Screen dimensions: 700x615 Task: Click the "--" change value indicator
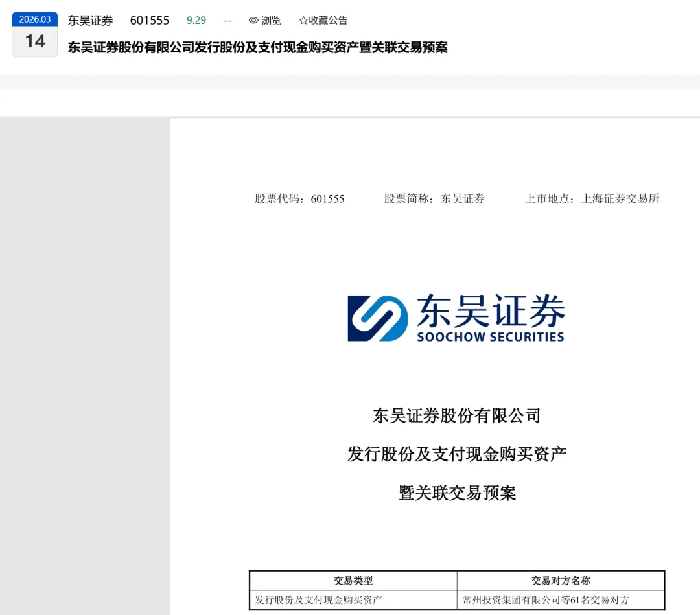click(x=227, y=20)
